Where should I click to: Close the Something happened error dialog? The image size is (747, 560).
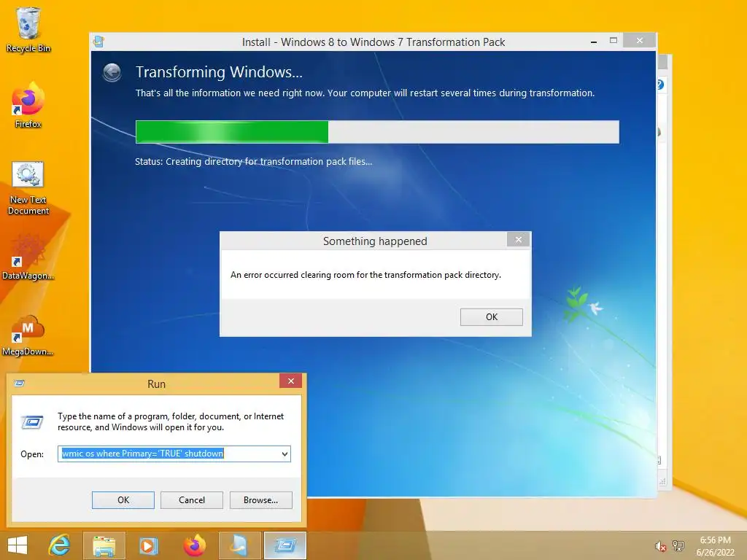coord(519,239)
